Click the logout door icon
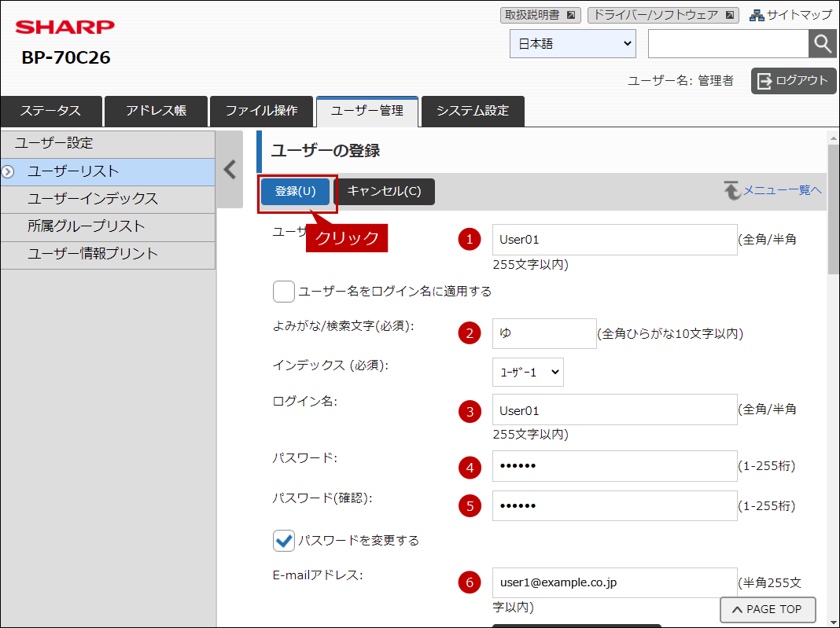Screen dimensions: 840x628 click(x=764, y=81)
